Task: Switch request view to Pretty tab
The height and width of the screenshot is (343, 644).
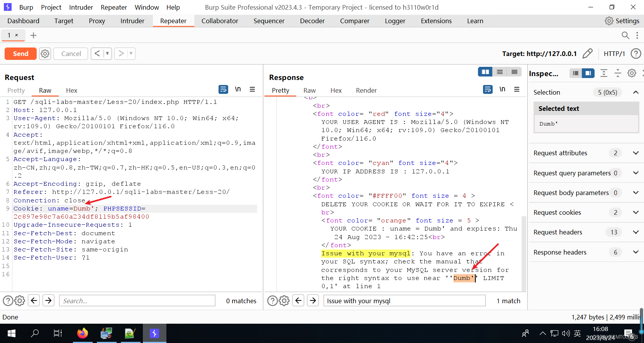Action: coord(16,90)
